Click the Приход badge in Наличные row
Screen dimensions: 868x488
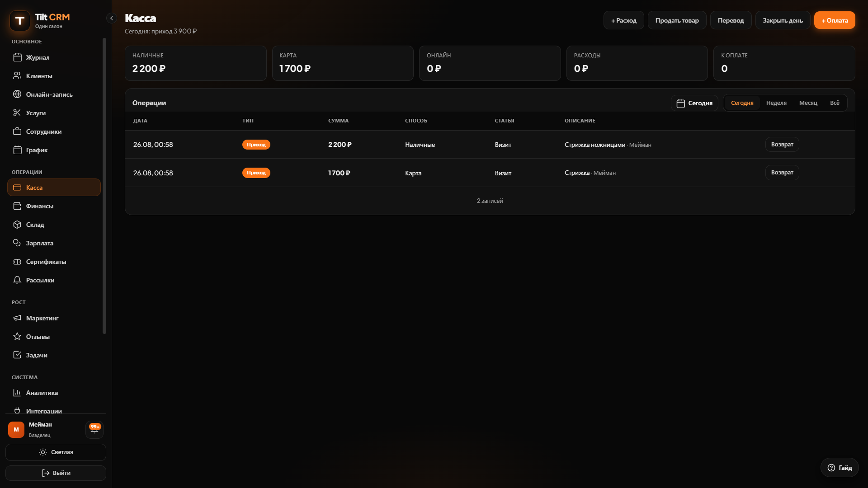(x=256, y=145)
